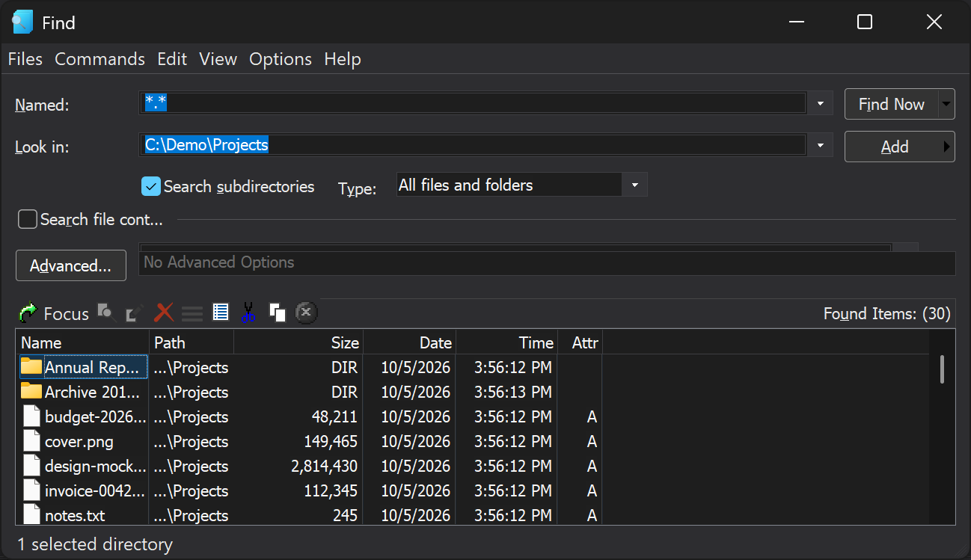Click the file icon of the design-mock row

click(31, 466)
